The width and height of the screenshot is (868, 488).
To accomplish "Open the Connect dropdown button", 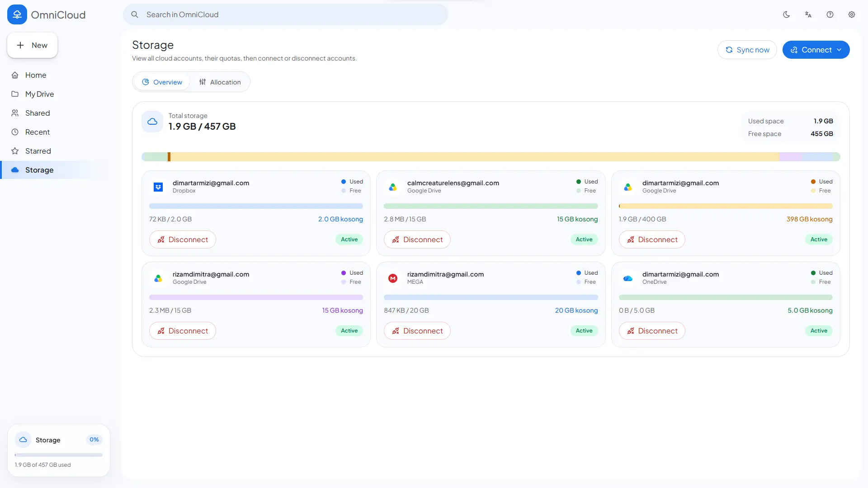I will coord(816,50).
